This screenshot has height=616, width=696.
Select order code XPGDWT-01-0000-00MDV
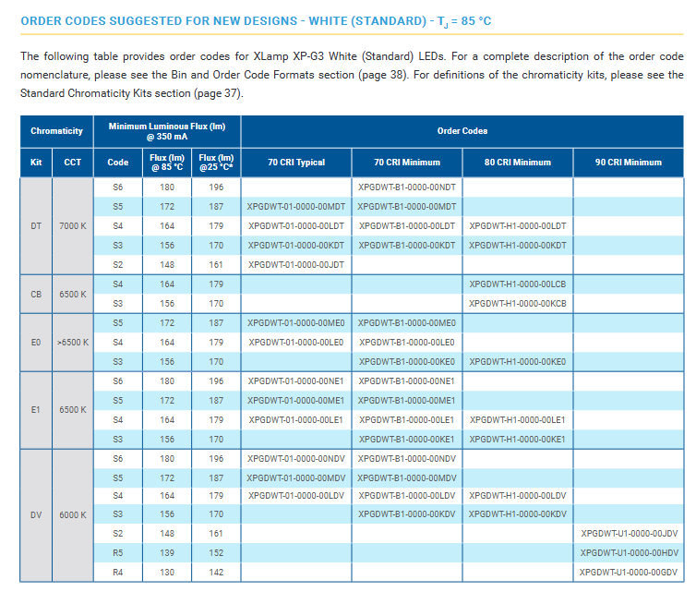coord(296,477)
